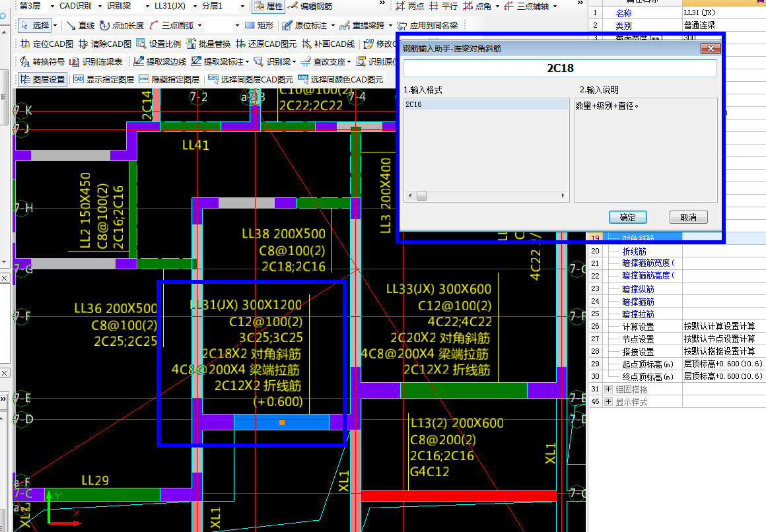This screenshot has width=766, height=532.
Task: Open 设置比例 scale settings
Action: pos(158,44)
